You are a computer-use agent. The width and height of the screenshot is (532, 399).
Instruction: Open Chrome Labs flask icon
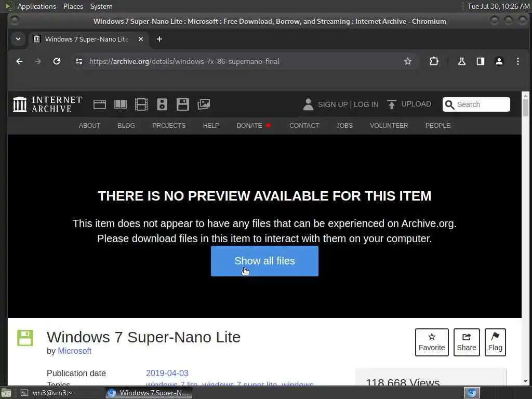tap(461, 61)
